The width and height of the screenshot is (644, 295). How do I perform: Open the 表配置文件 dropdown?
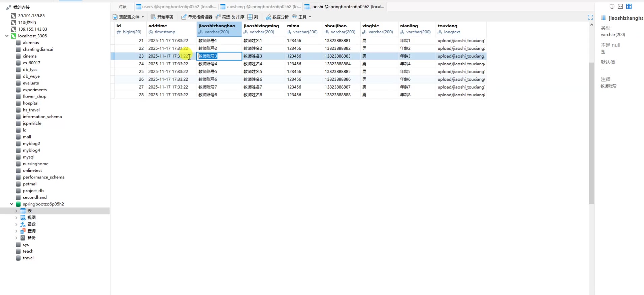pyautogui.click(x=128, y=17)
